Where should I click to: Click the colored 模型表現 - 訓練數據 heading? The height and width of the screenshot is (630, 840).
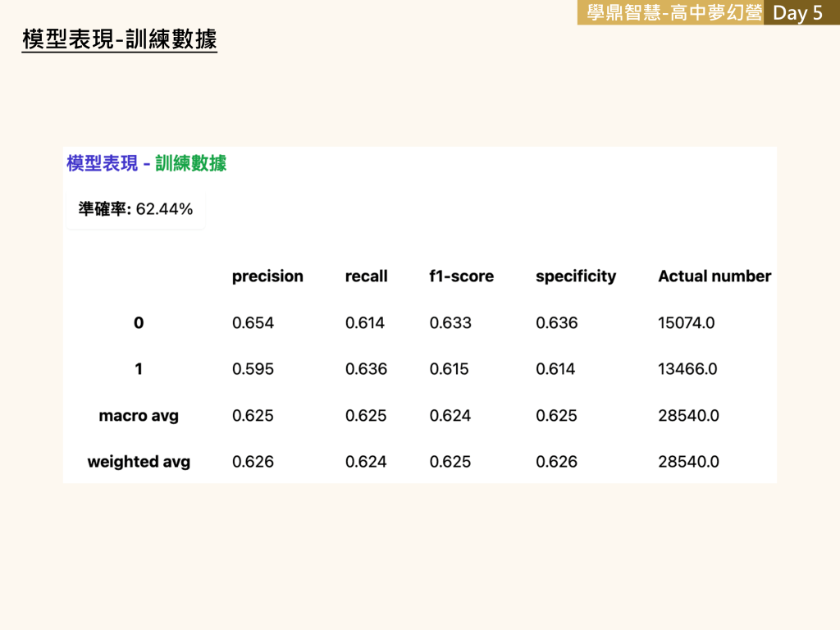coord(146,163)
